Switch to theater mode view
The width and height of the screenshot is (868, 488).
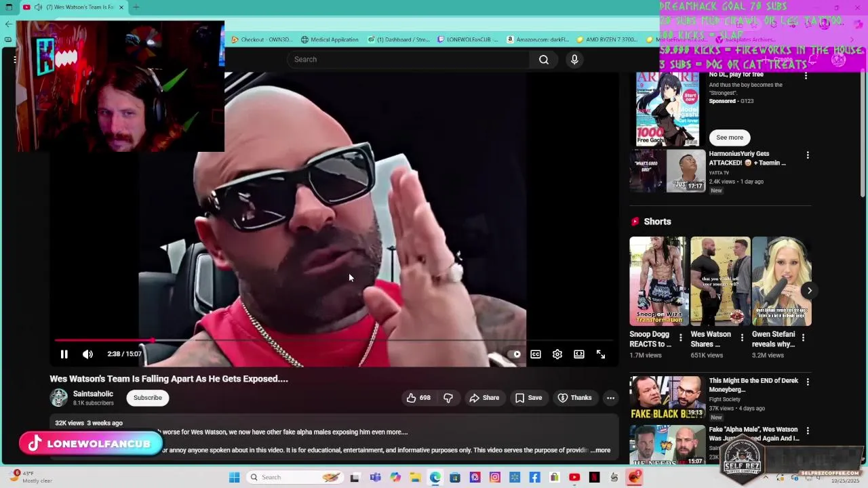579,354
